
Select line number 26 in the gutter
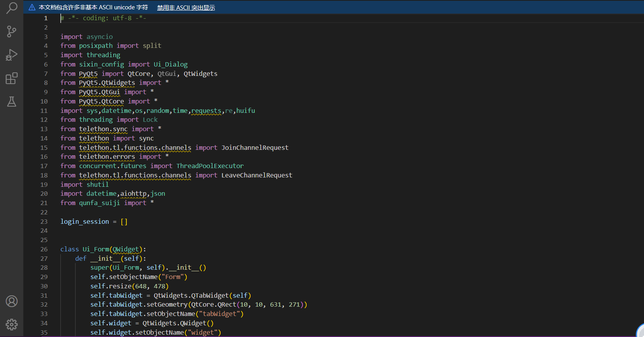[x=44, y=249]
